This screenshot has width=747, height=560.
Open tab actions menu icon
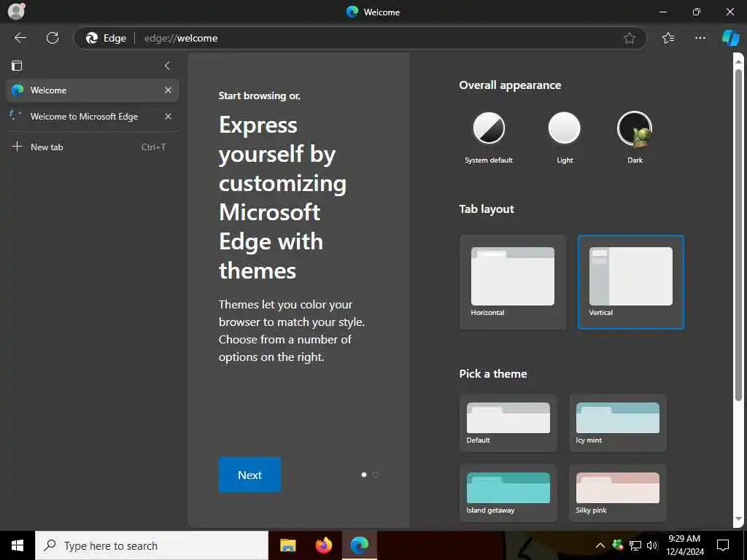[17, 66]
